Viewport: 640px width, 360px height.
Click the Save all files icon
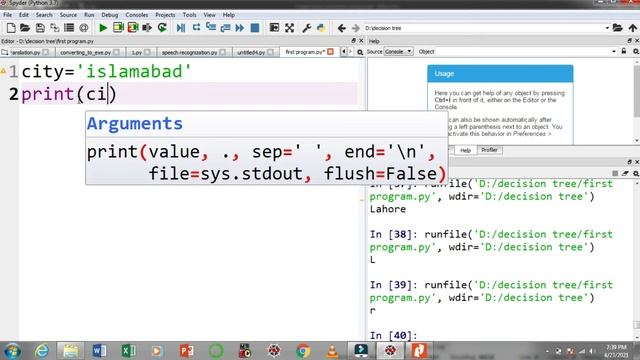point(54,28)
